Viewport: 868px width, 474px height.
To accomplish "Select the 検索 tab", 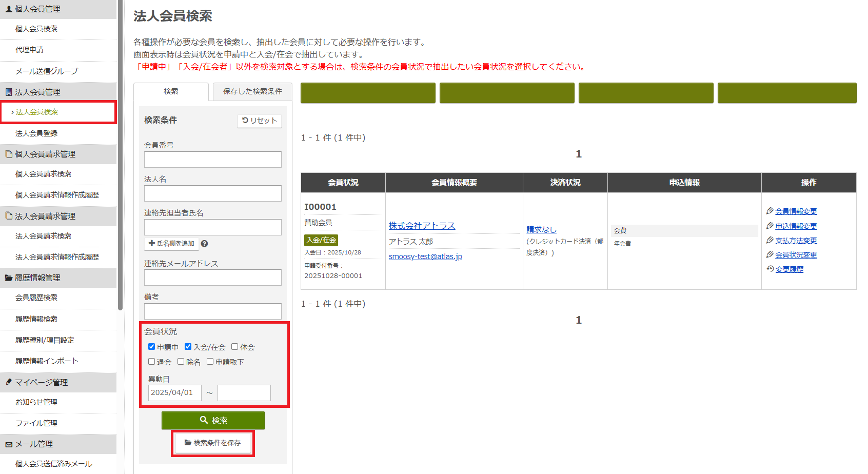I will (171, 92).
